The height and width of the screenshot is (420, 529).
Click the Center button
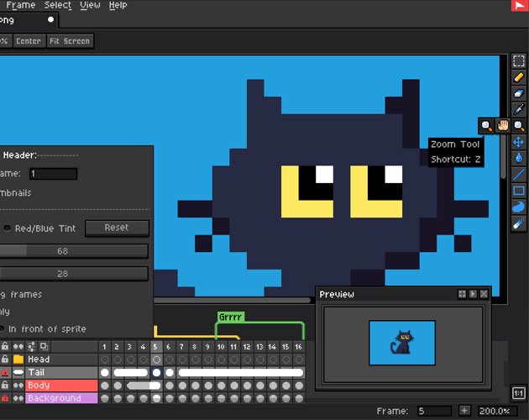pos(29,41)
